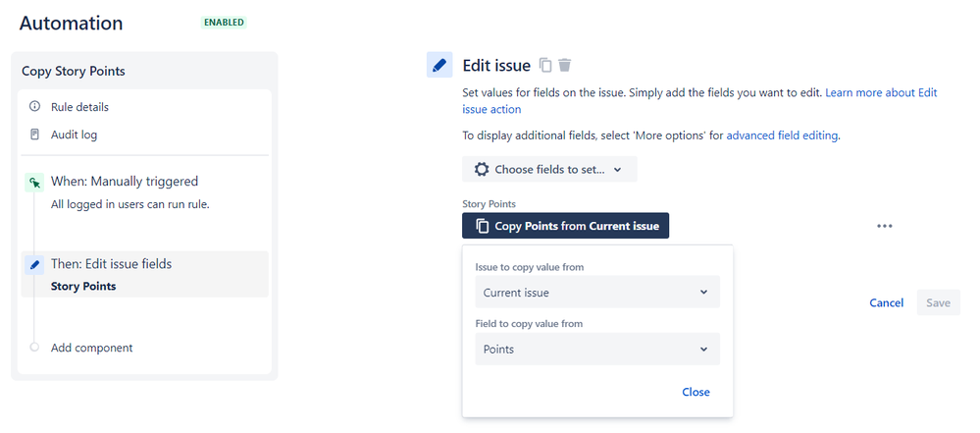The image size is (980, 433).
Task: Expand Field to copy value from dropdown
Action: pos(597,350)
